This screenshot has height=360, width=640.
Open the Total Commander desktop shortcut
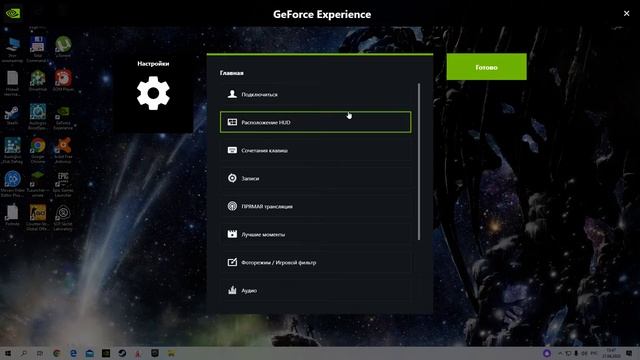pyautogui.click(x=38, y=49)
